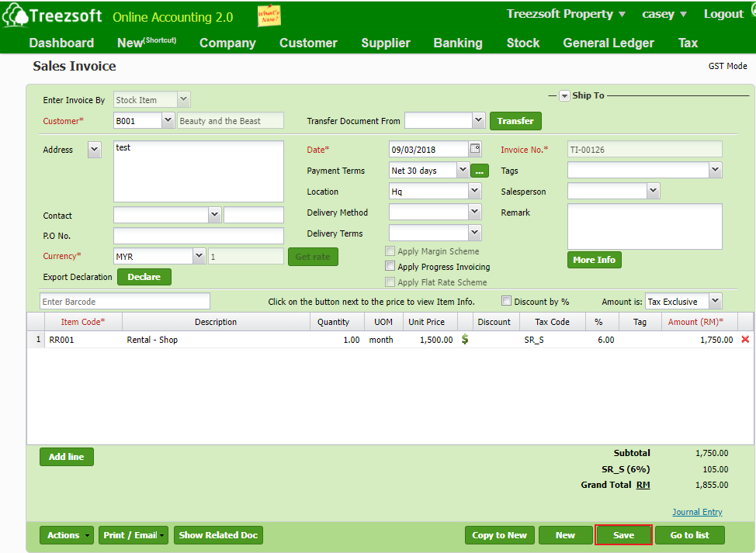Viewport: 756px width, 553px height.
Task: Click the Enter Barcode input field
Action: 124,301
